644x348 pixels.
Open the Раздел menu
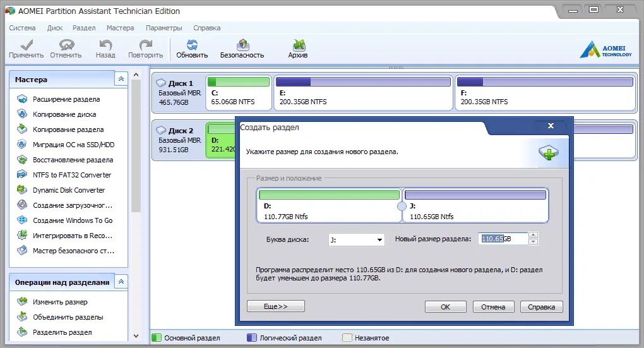coord(84,28)
